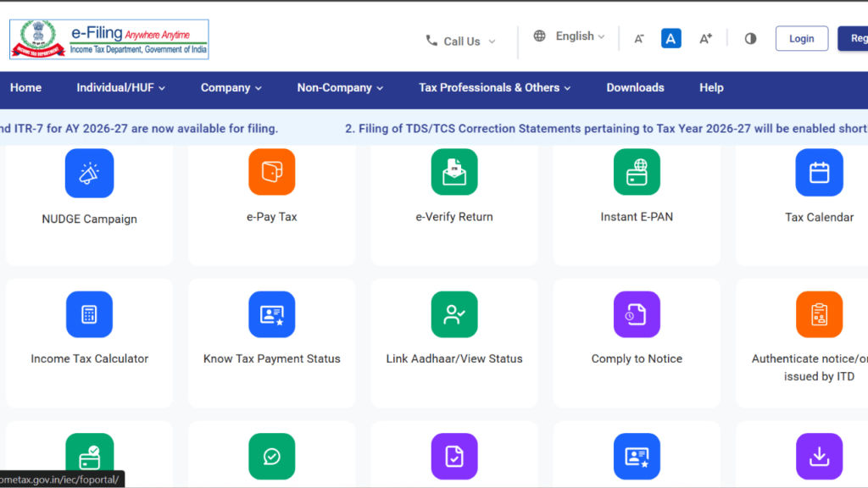The image size is (868, 488).
Task: Open the Tax Calendar icon
Action: click(x=820, y=172)
